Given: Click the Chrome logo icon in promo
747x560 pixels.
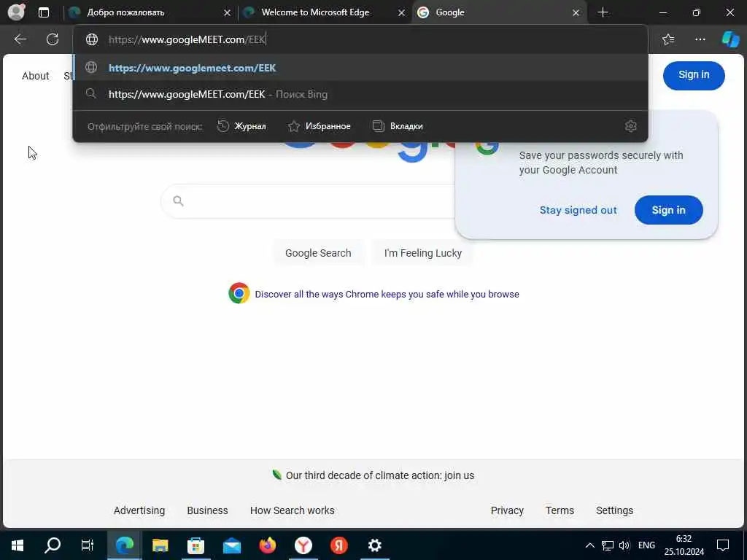Looking at the screenshot, I should 239,293.
